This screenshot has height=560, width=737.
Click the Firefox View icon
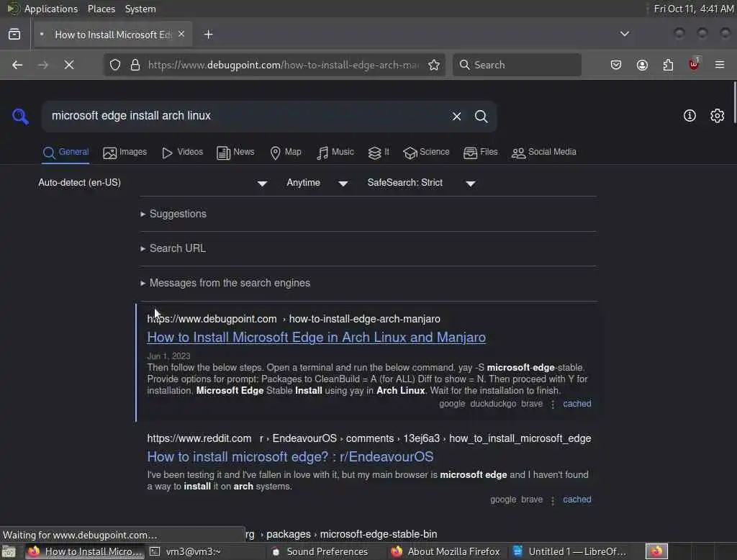[14, 35]
